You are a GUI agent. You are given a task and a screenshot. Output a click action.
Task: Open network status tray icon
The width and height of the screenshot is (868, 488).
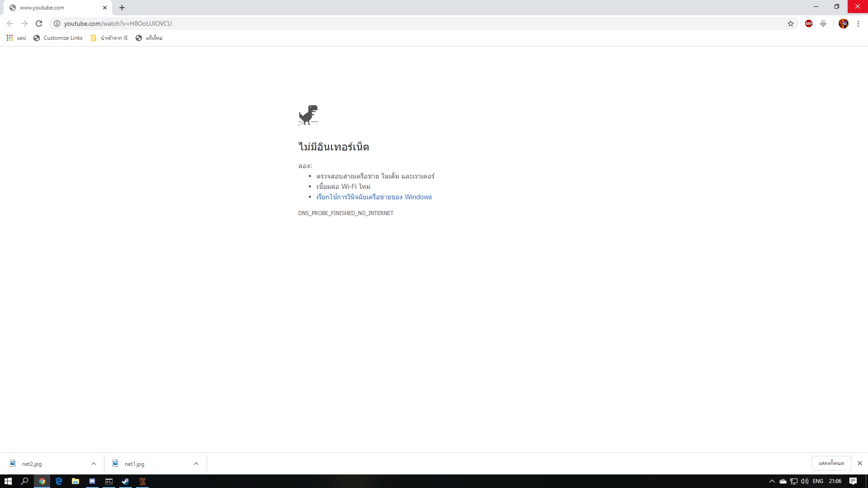tap(794, 481)
